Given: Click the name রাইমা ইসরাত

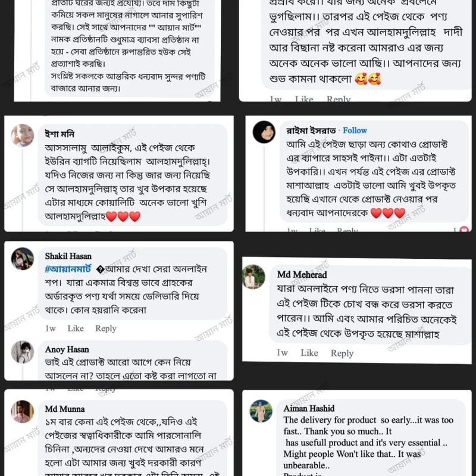Looking at the screenshot, I should (311, 130).
